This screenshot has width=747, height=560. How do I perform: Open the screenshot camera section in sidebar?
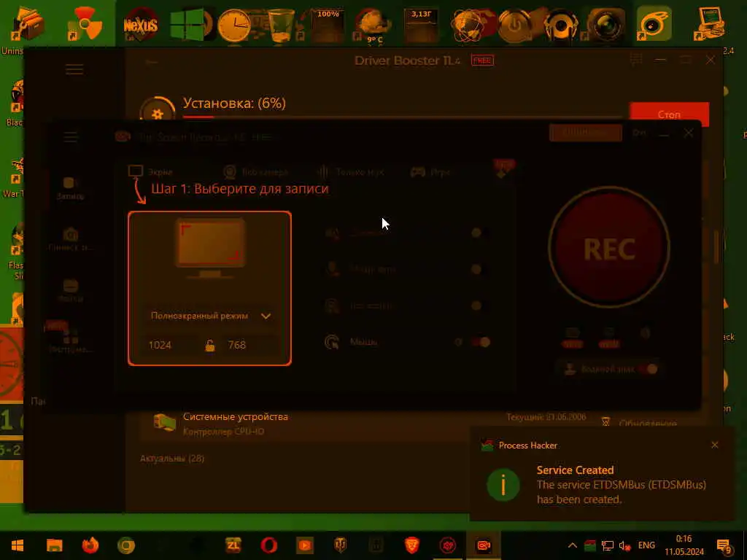(x=71, y=239)
